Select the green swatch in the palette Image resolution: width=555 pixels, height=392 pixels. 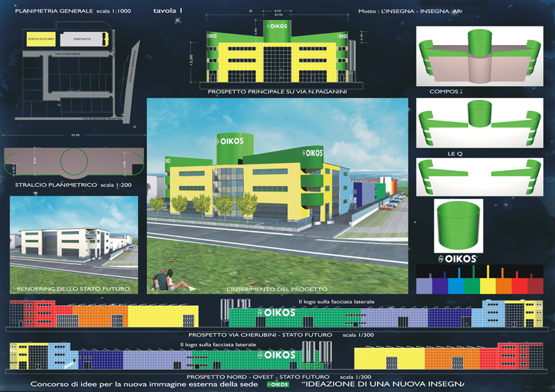(x=472, y=286)
